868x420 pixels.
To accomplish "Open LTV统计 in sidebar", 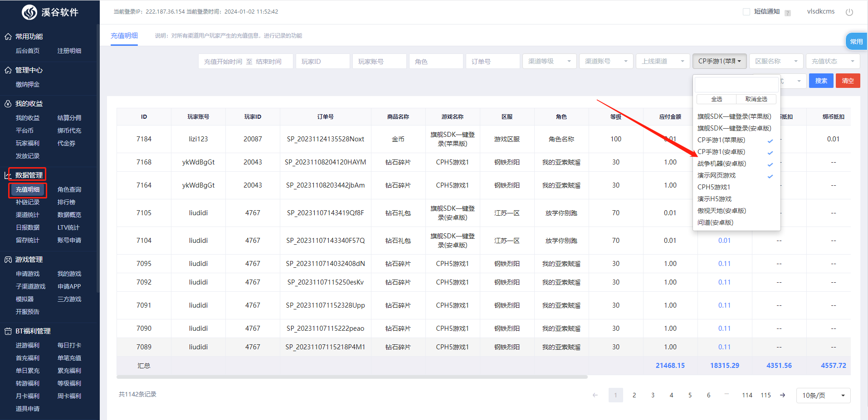I will tap(68, 228).
